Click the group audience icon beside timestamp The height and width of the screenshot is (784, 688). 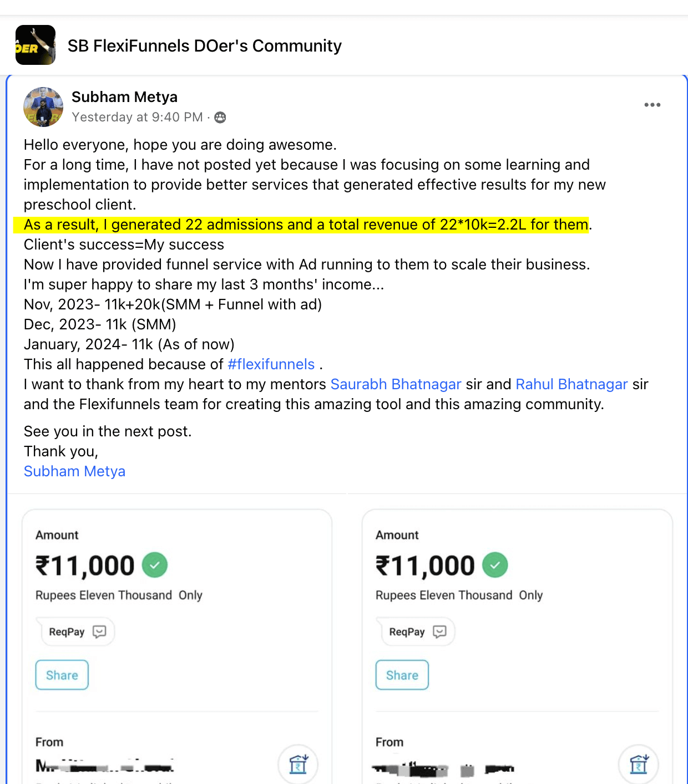[220, 118]
